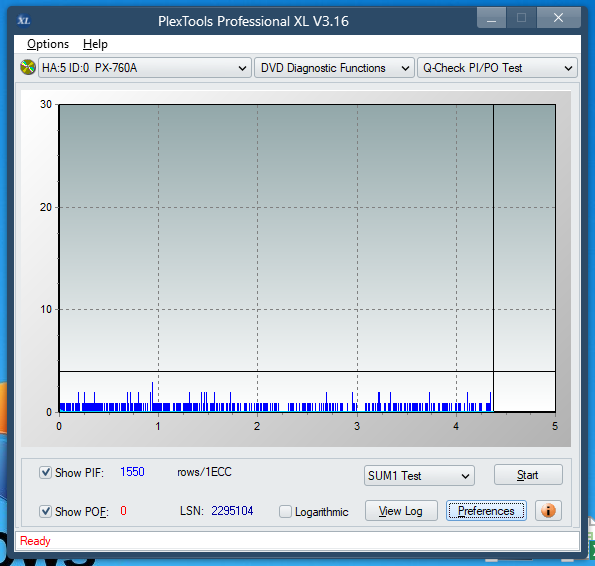The height and width of the screenshot is (566, 595).
Task: Open the orange info button
Action: click(x=548, y=511)
